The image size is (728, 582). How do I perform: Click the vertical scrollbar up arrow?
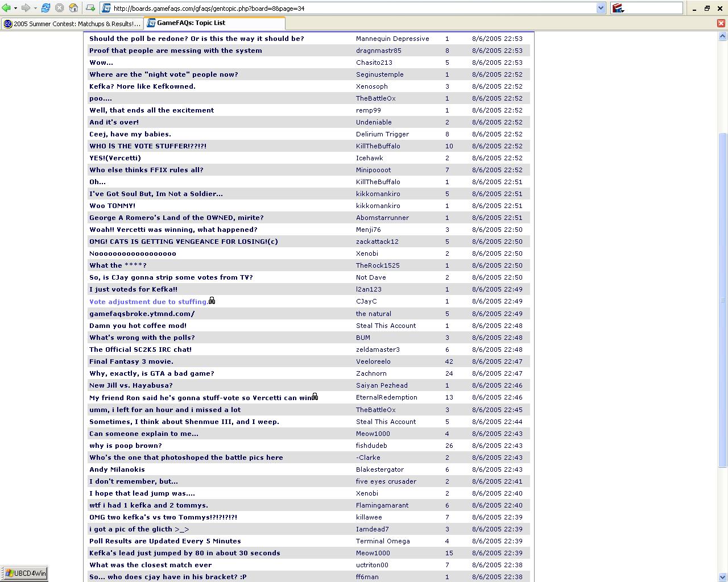723,36
